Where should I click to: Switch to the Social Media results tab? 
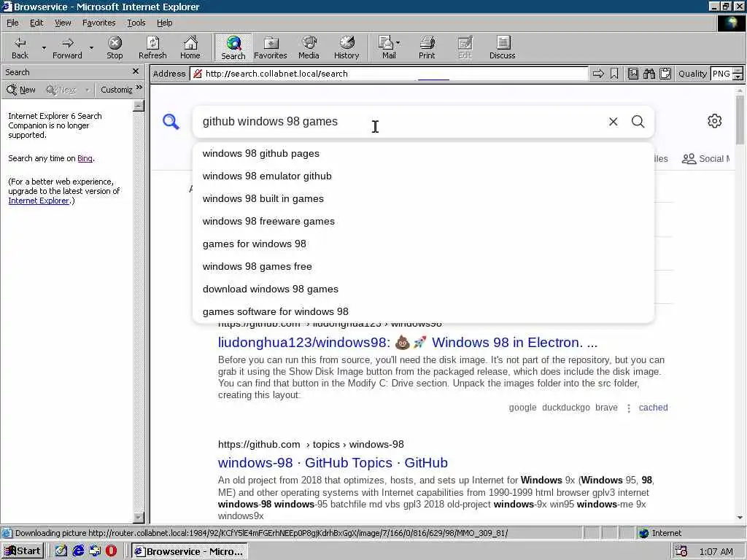point(706,158)
